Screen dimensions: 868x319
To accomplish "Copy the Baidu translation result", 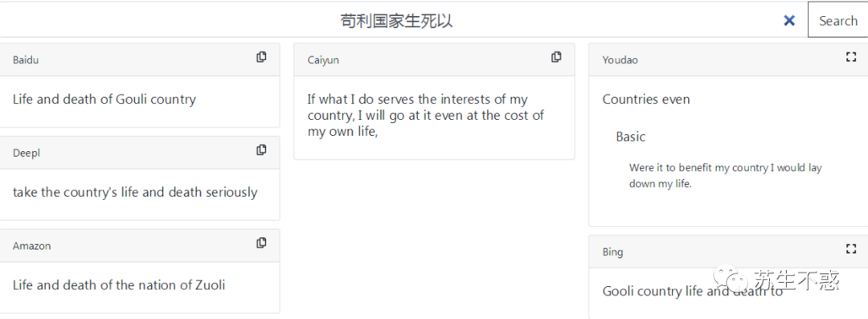I will [x=261, y=57].
